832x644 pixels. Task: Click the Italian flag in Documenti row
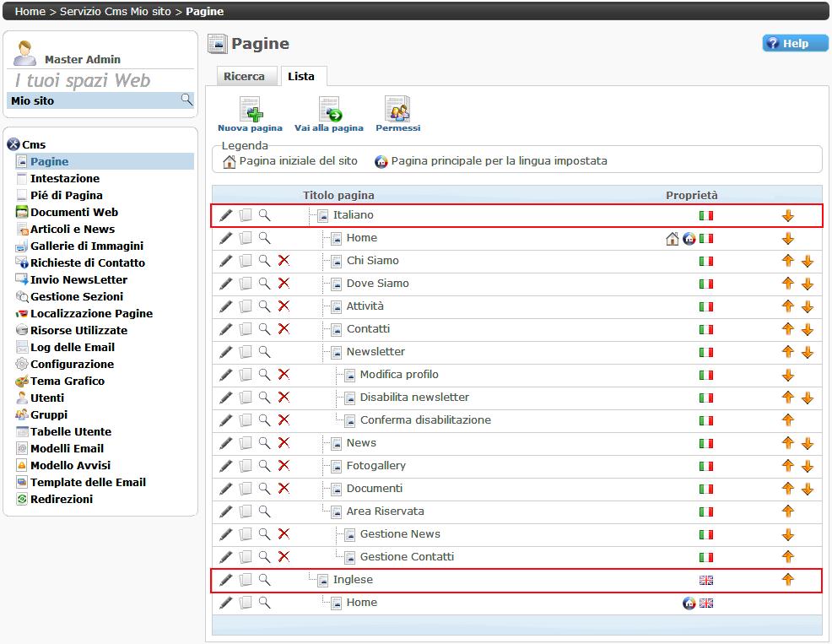click(705, 489)
